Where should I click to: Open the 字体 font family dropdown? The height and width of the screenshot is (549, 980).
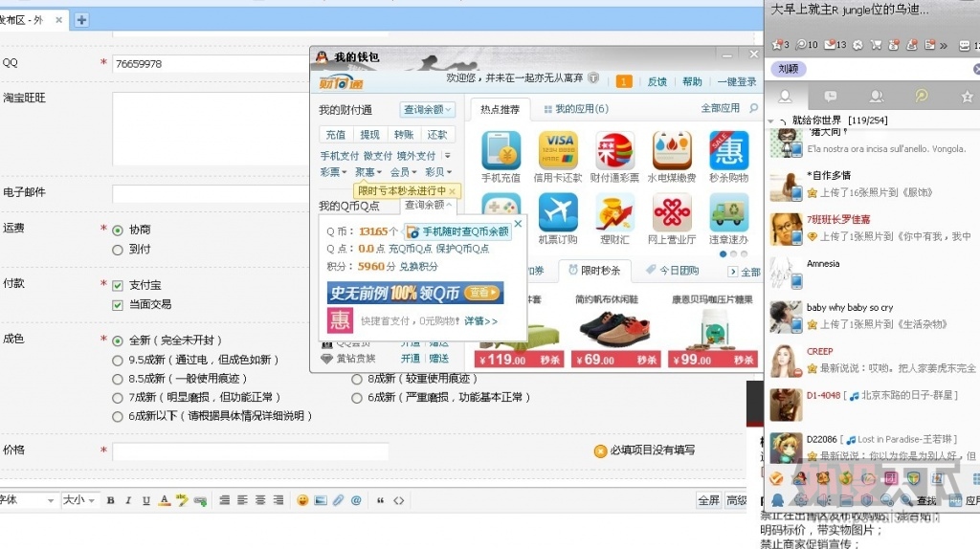click(28, 500)
